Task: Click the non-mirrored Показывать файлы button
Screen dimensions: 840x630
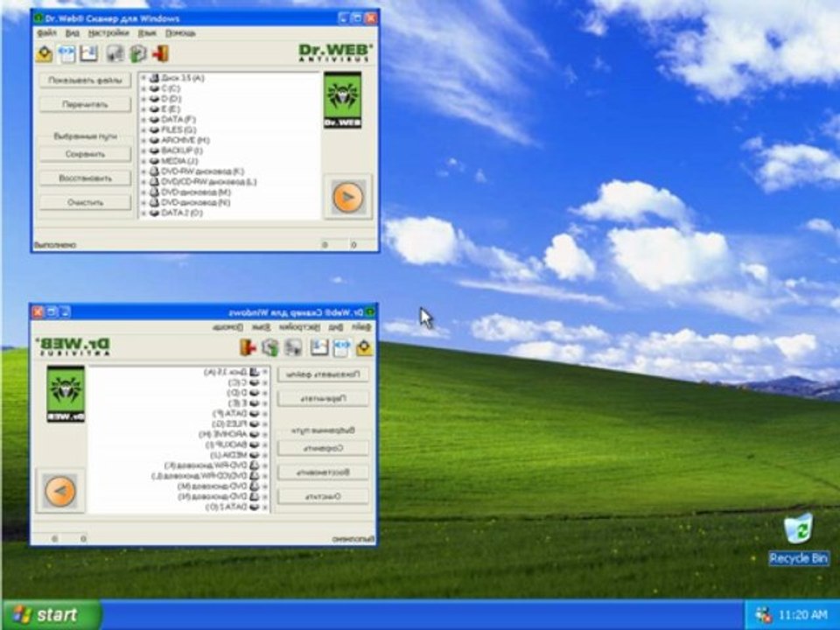Action: click(85, 80)
